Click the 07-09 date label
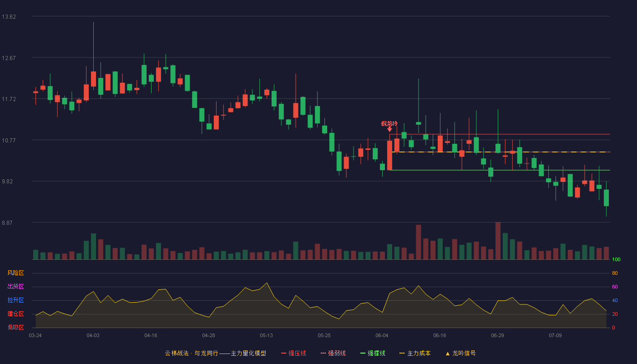This screenshot has width=637, height=364. [555, 335]
